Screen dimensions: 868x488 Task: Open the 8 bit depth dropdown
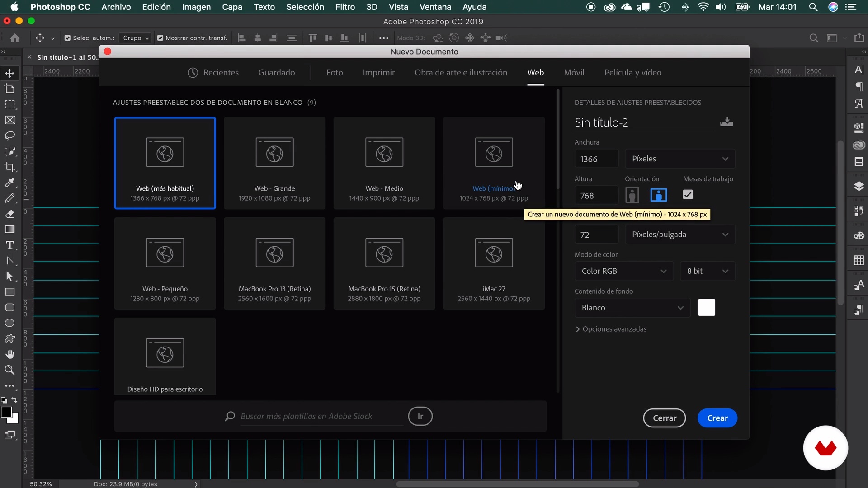[x=708, y=271]
